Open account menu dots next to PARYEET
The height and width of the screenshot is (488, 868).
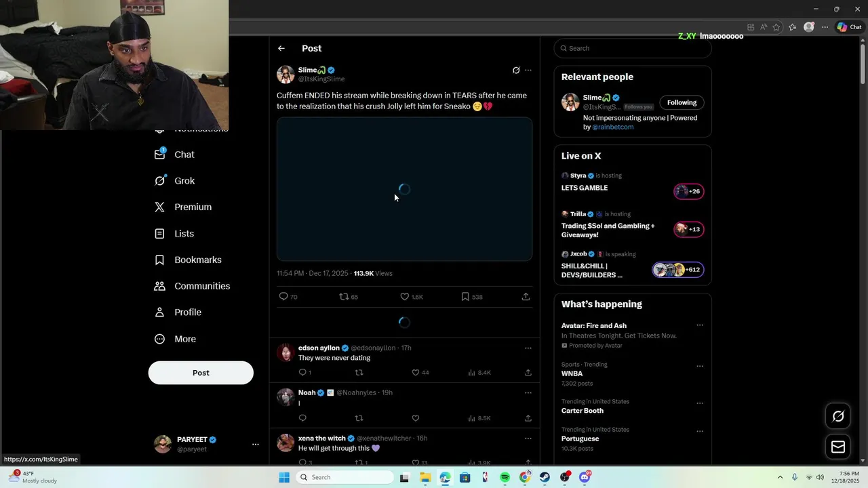pos(256,445)
